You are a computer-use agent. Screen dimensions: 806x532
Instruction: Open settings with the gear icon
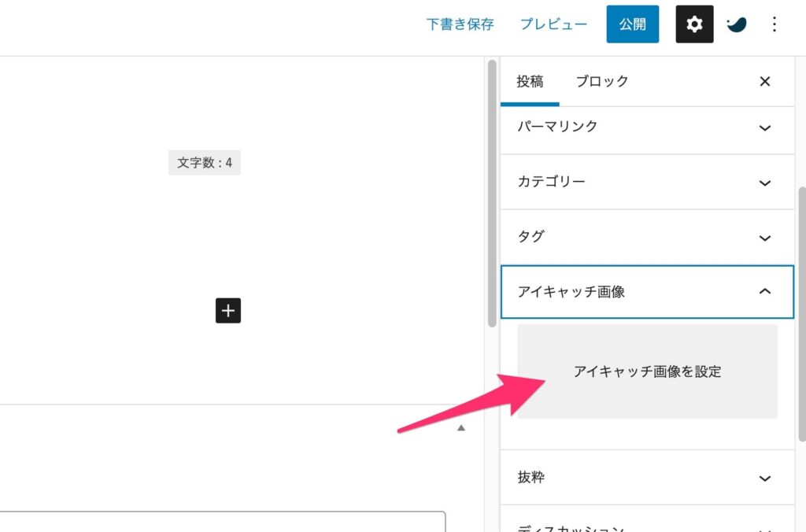[694, 24]
